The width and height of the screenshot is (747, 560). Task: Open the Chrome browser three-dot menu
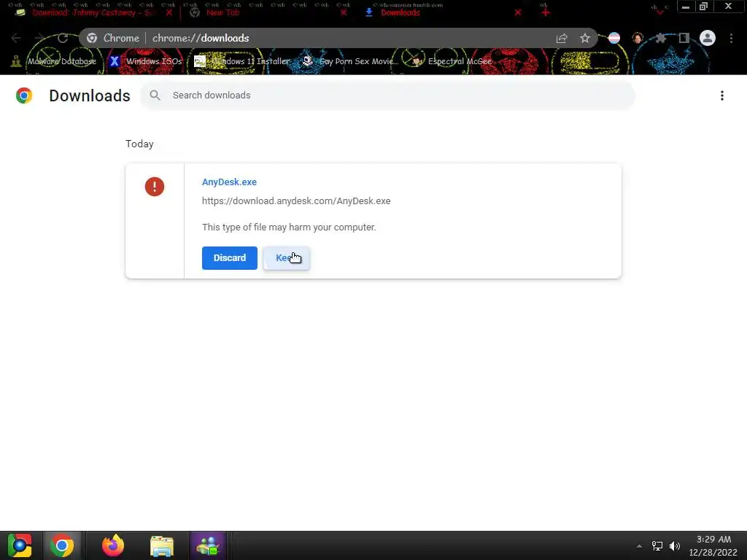tap(731, 38)
